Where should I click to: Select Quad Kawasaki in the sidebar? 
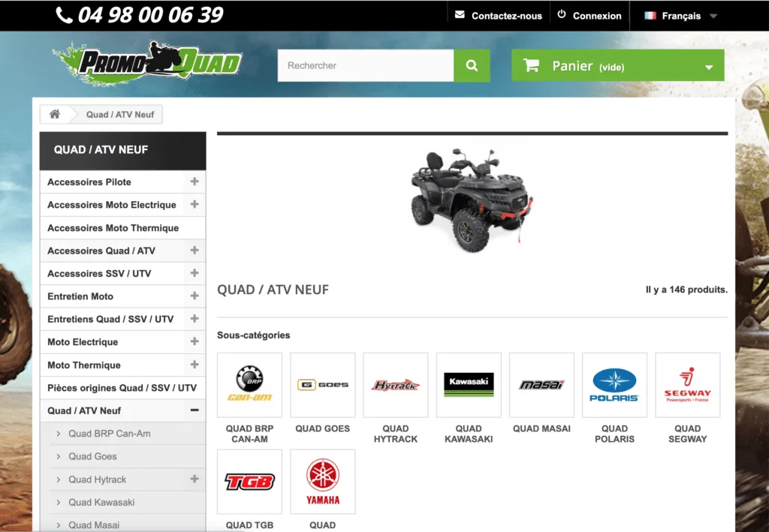pos(101,502)
